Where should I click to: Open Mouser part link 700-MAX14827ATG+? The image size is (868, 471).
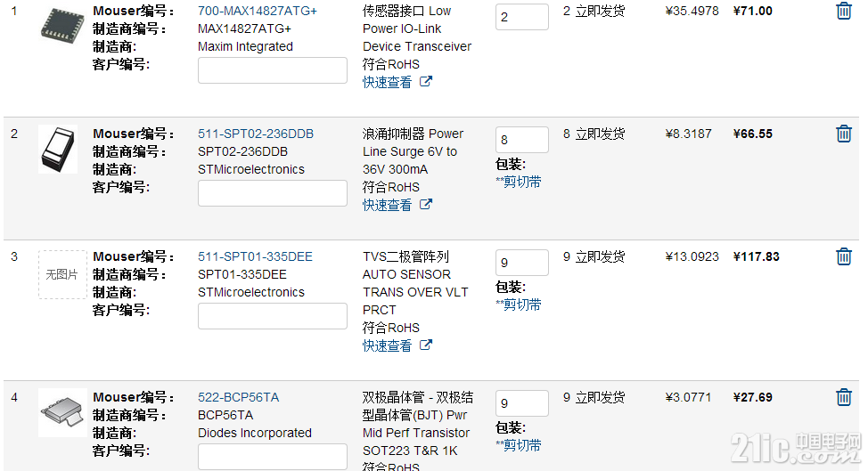pyautogui.click(x=257, y=11)
